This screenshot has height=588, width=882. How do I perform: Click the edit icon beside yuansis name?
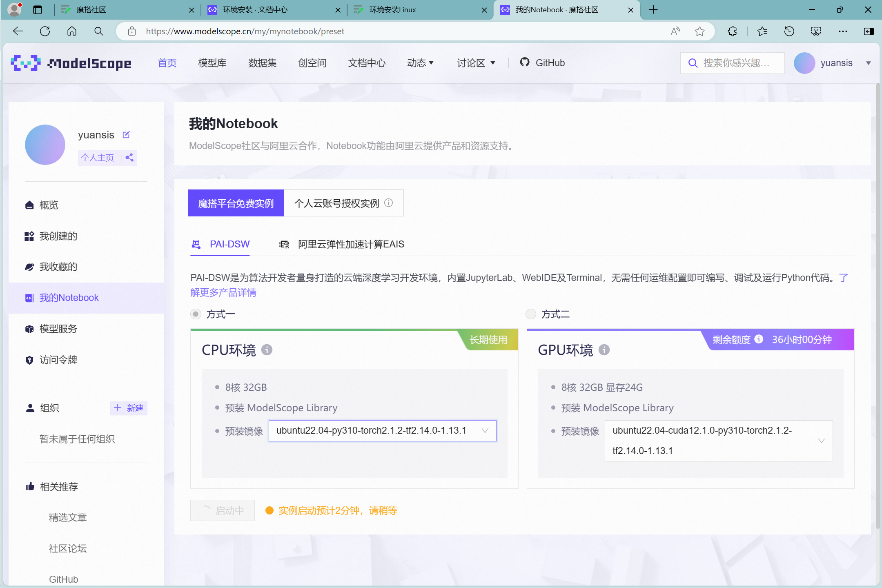point(126,134)
